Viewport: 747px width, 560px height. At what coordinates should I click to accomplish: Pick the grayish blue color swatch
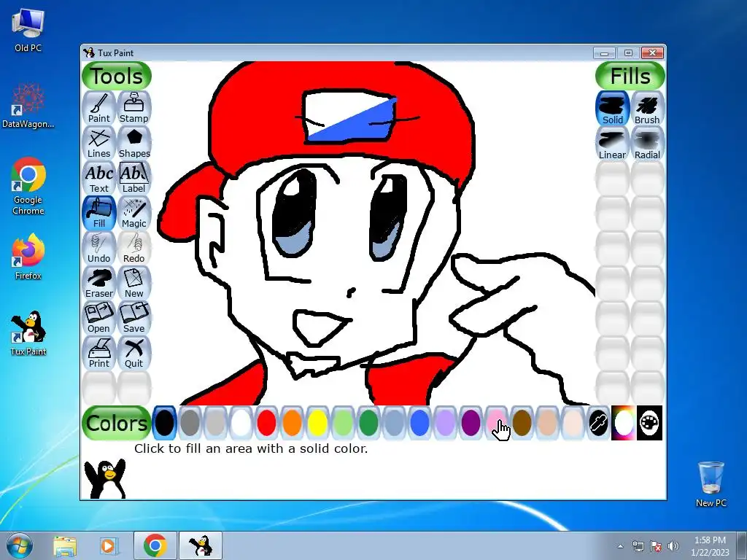pos(394,423)
